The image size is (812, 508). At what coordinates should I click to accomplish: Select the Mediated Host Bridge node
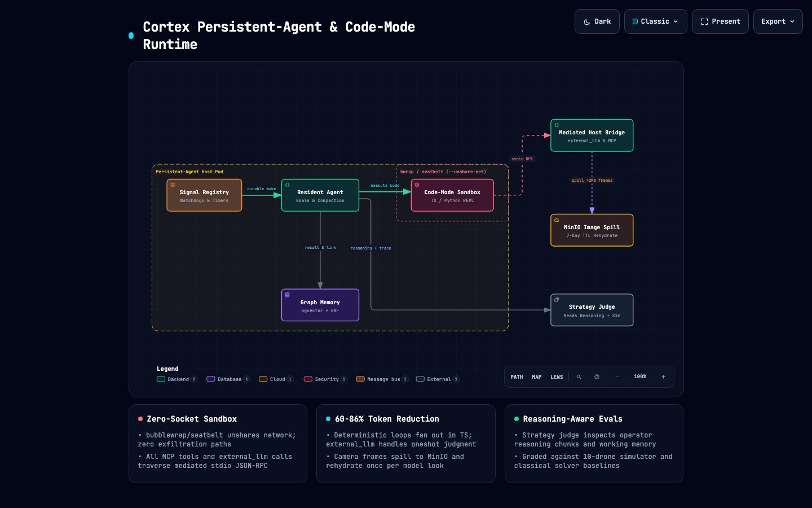tap(592, 135)
